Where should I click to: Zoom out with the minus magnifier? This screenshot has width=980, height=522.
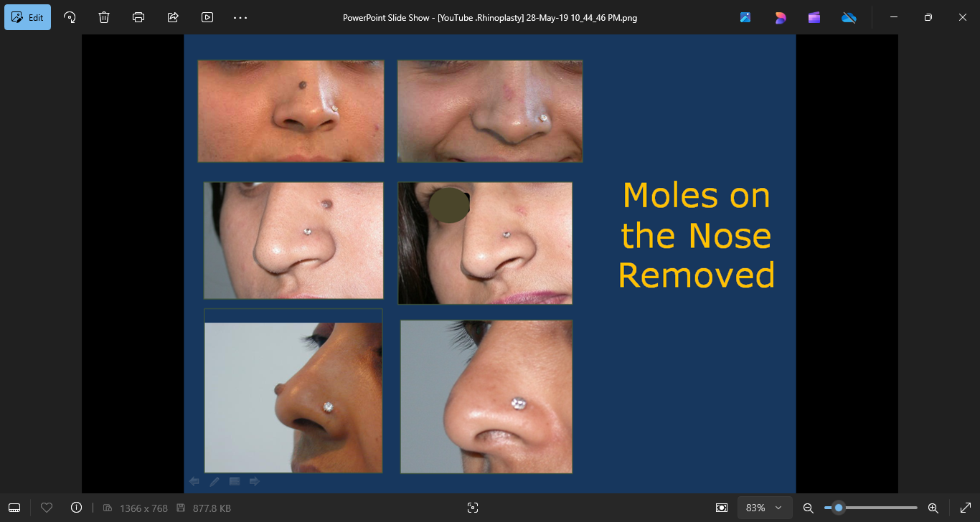click(x=808, y=508)
